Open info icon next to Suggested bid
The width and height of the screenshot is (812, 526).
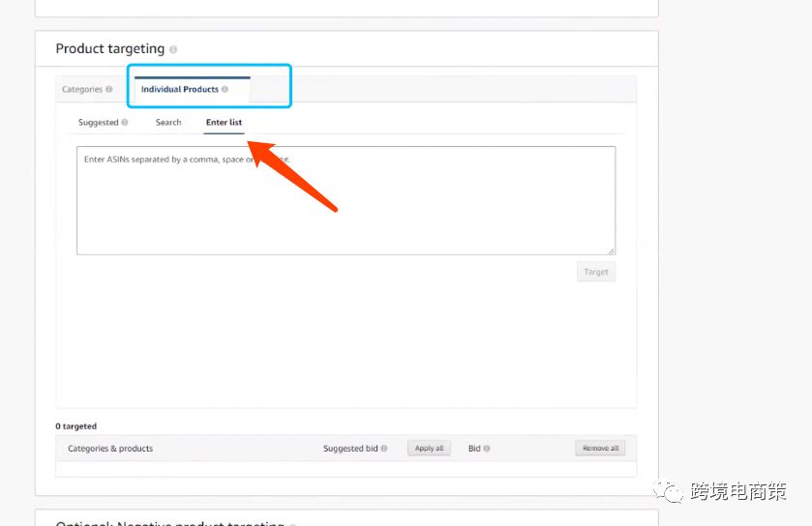tap(383, 449)
